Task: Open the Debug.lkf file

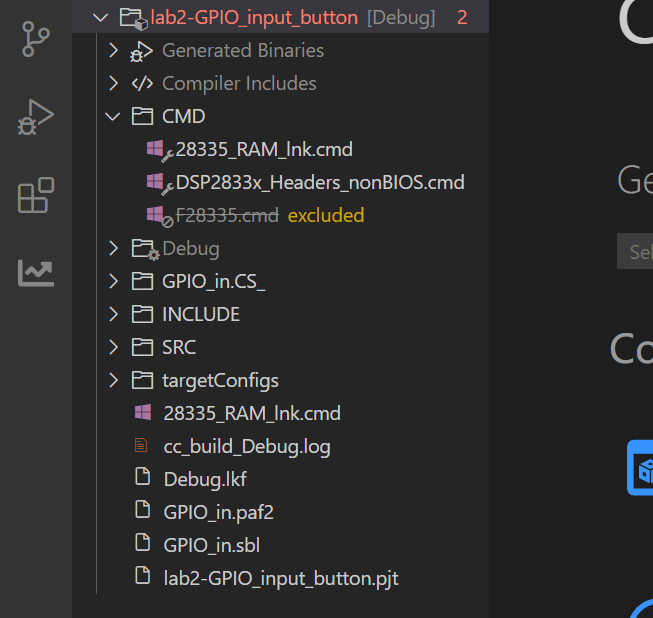Action: tap(205, 479)
